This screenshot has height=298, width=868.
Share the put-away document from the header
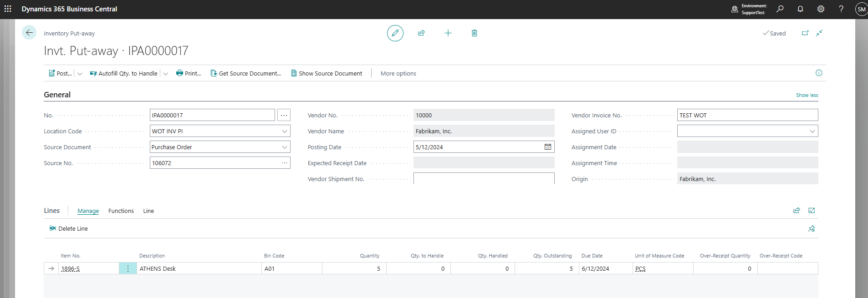[x=421, y=33]
